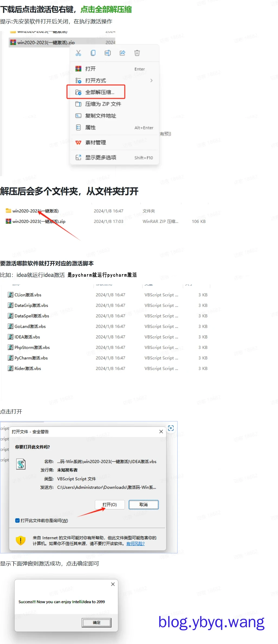278x644 pixels.
Task: Close the Success message dialog with X
Action: tap(113, 584)
